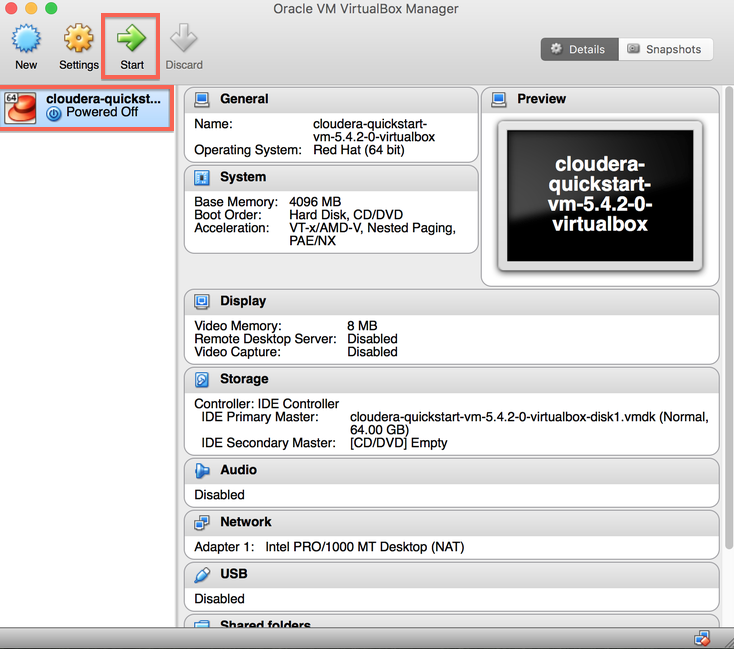Click the VM name cloudera-quickstart-vm-5.4.2-0-virtualbox value

tap(374, 131)
